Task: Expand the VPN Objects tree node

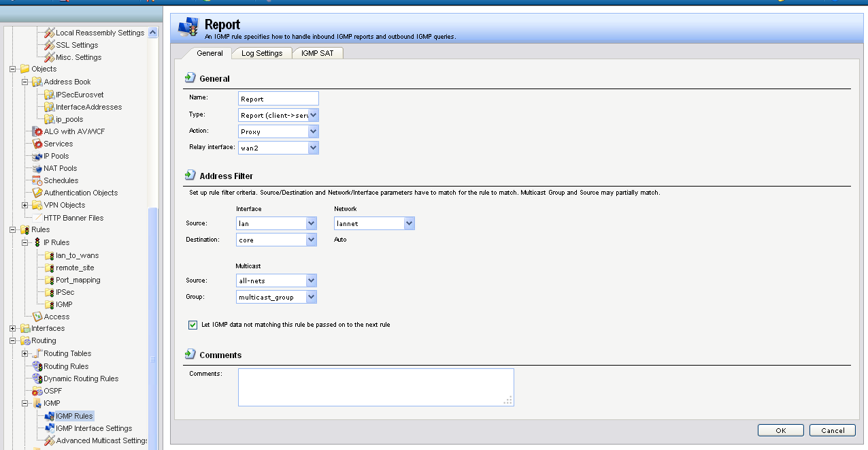Action: click(25, 205)
